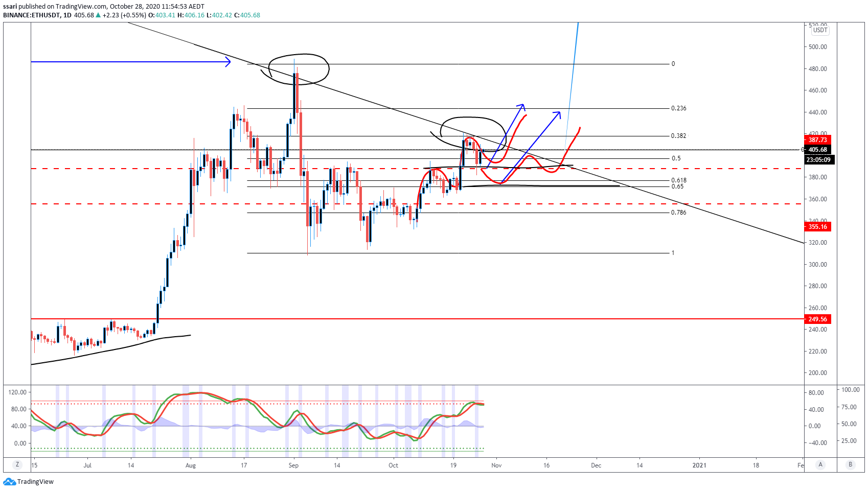The height and width of the screenshot is (491, 868).
Task: Click the Sep label on the time axis
Action: (x=293, y=465)
